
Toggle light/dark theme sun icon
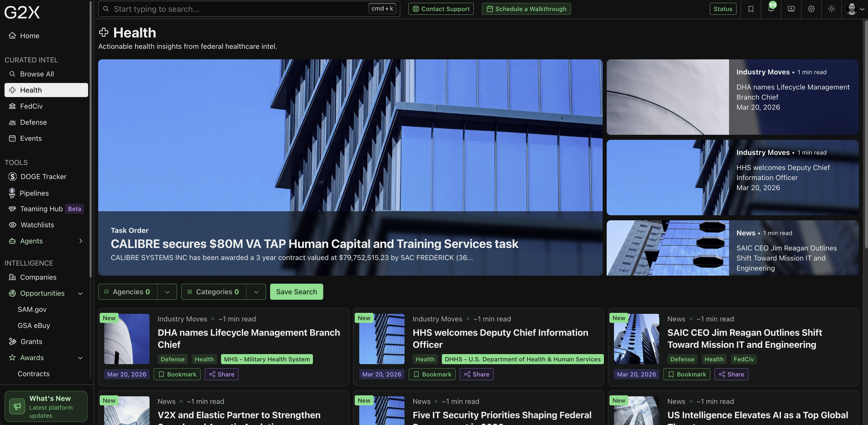(x=831, y=9)
